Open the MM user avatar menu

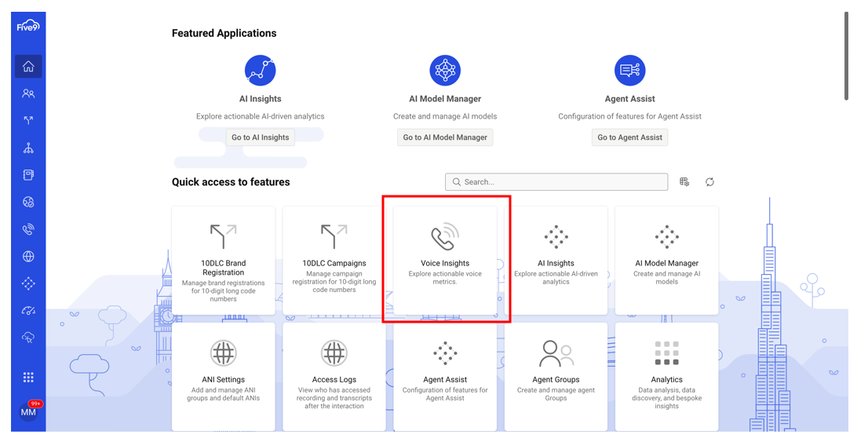(28, 412)
